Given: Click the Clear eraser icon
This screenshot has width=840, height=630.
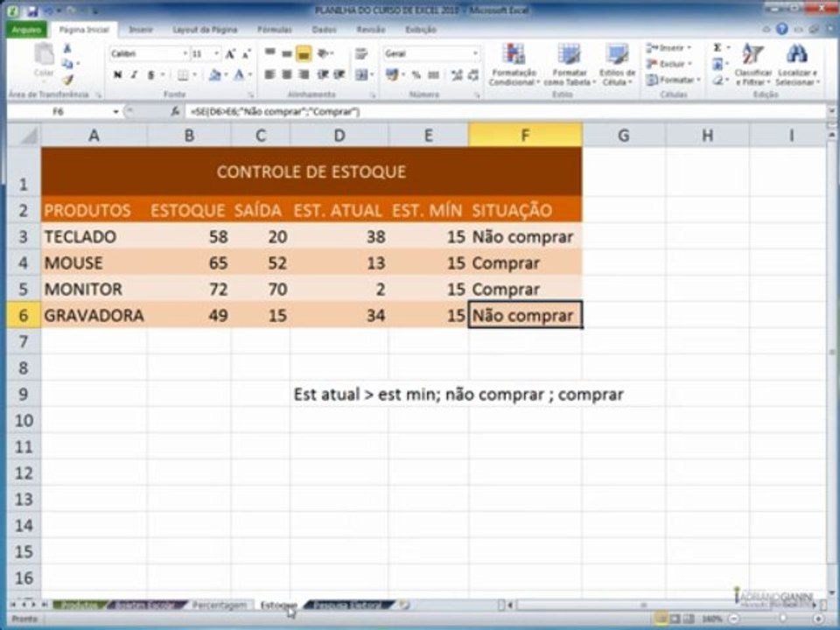Looking at the screenshot, I should (717, 80).
